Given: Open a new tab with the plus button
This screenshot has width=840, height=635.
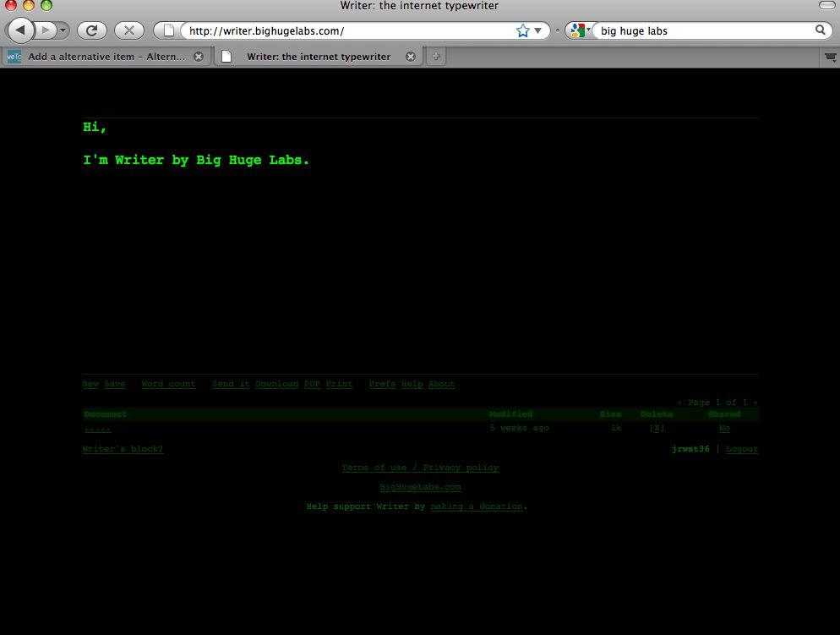Looking at the screenshot, I should point(436,57).
